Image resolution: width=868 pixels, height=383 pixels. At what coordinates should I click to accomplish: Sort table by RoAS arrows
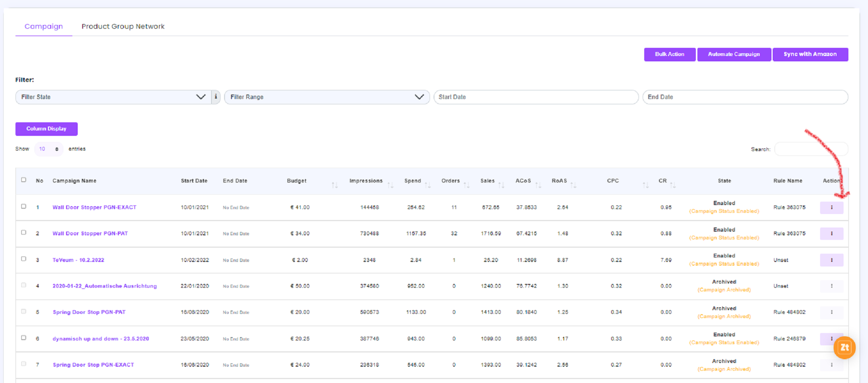tap(573, 185)
